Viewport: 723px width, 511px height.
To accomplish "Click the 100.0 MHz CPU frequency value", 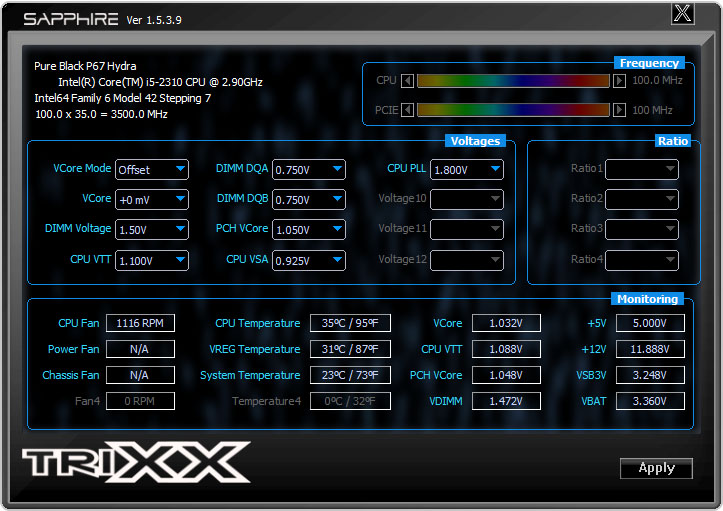I will pos(657,80).
